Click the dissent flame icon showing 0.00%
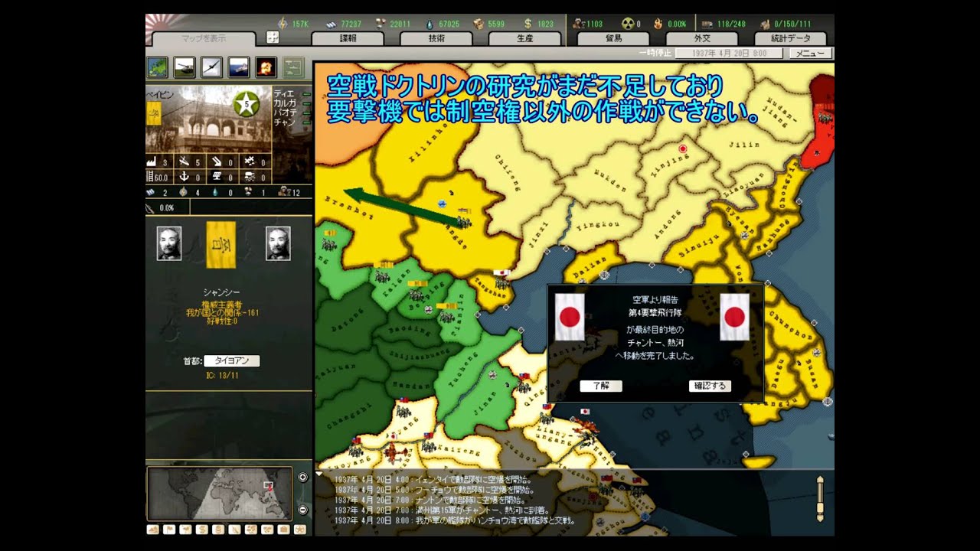980x551 pixels. [657, 24]
